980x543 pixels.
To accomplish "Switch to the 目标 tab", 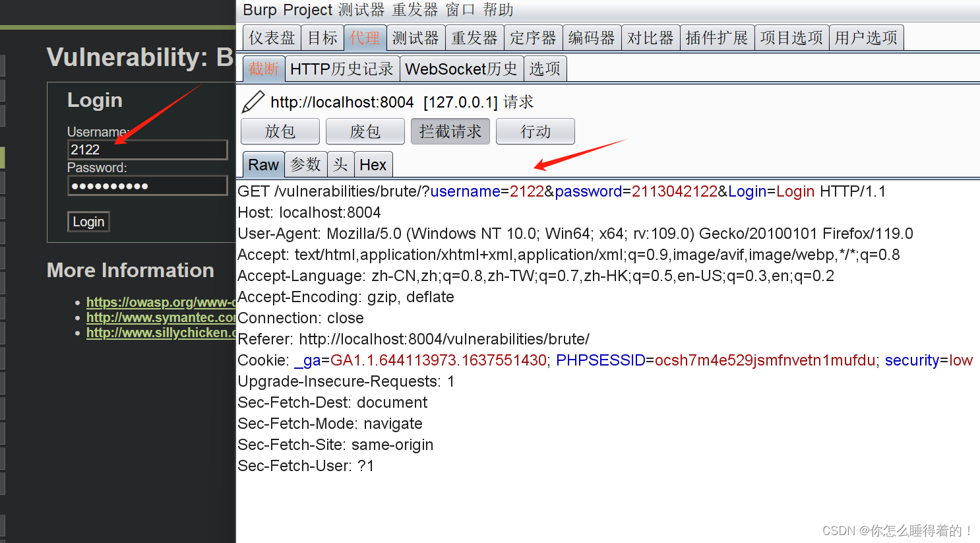I will click(x=322, y=38).
